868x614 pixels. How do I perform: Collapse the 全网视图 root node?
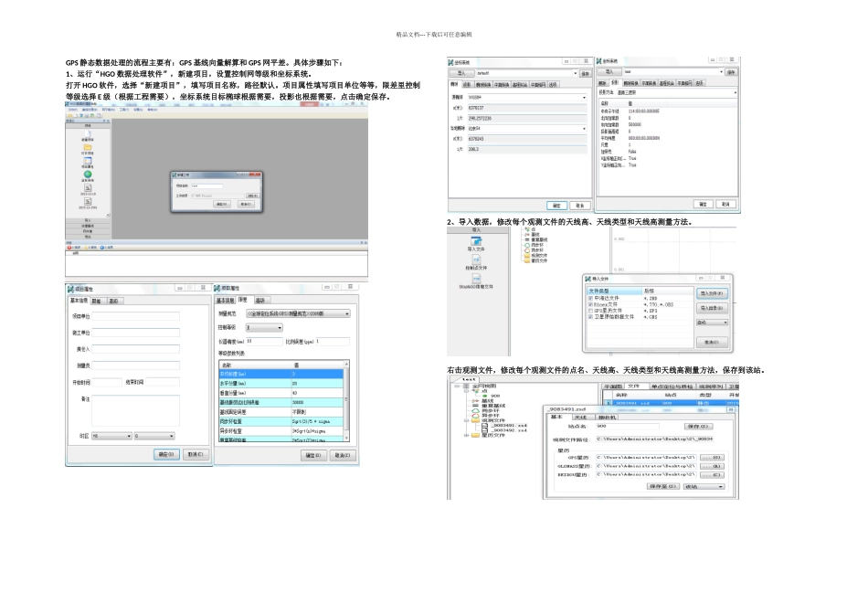click(457, 386)
